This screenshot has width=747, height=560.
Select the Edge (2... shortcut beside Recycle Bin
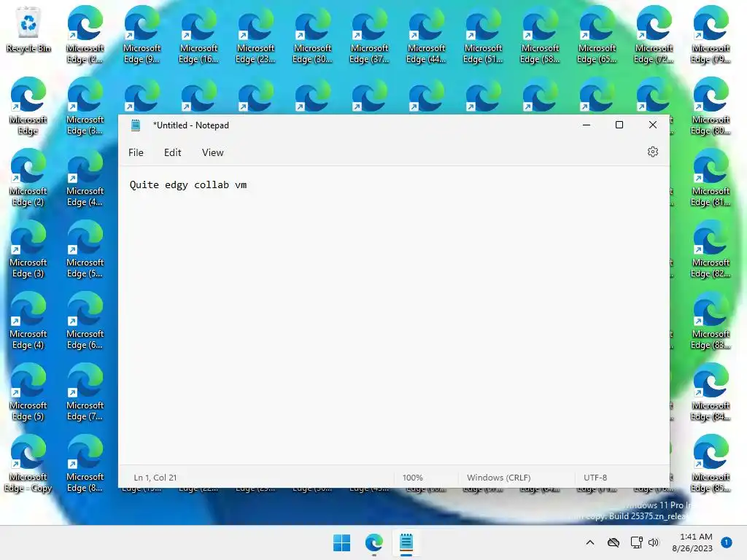coord(85,35)
